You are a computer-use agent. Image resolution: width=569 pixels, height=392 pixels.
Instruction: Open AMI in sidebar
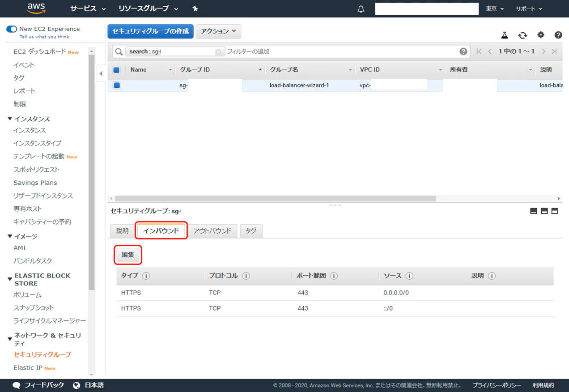[x=20, y=248]
